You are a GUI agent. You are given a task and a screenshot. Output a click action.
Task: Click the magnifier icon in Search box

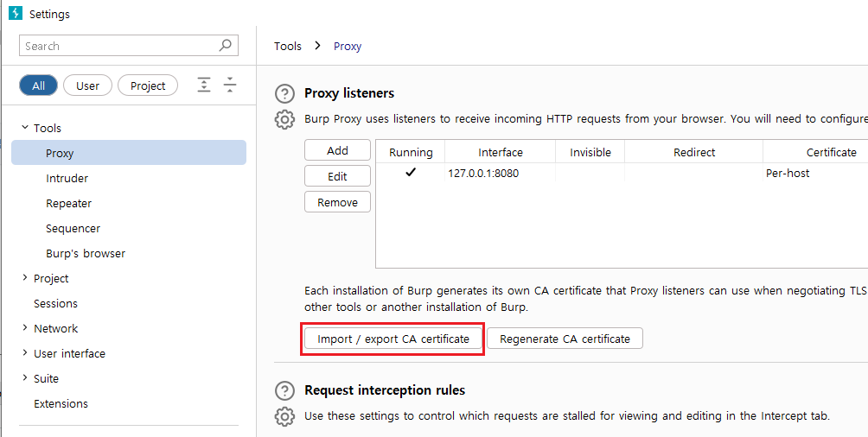(226, 46)
